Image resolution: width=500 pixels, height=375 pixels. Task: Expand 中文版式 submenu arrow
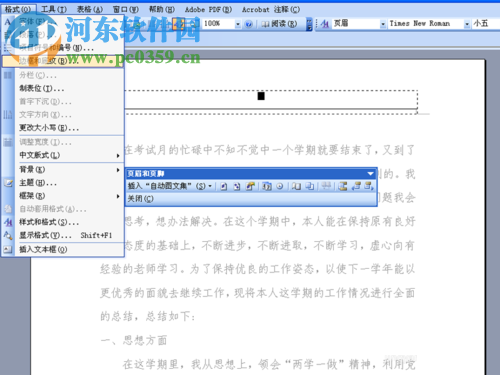click(118, 156)
